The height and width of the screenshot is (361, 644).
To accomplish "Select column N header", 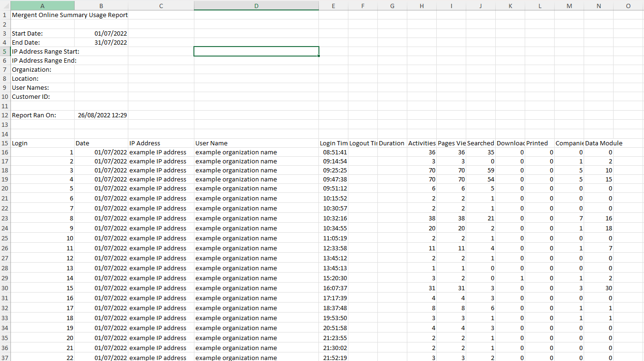I will coord(599,6).
